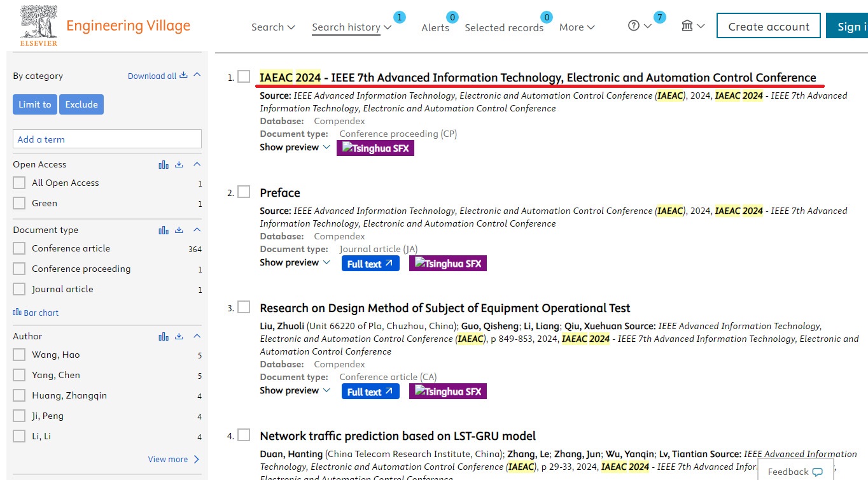Select checkbox for Preface result
Viewport: 868px width, 480px height.
pos(244,192)
